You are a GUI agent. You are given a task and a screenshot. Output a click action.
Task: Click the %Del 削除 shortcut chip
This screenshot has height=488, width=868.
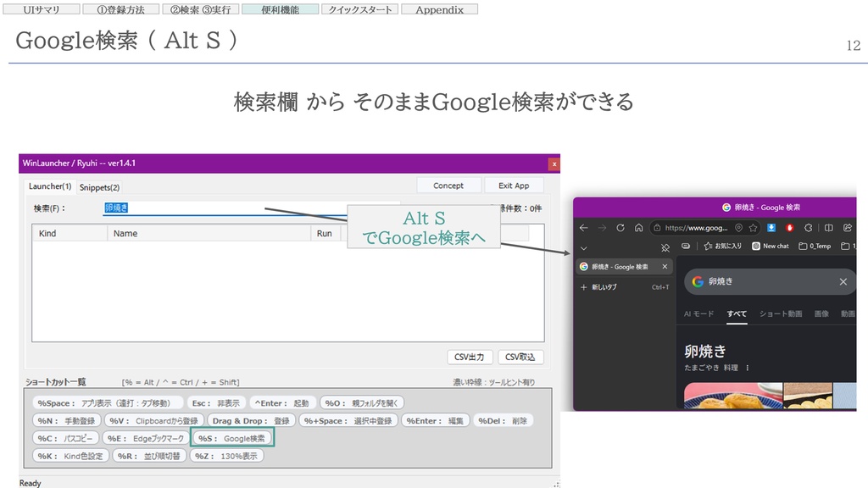coord(503,421)
